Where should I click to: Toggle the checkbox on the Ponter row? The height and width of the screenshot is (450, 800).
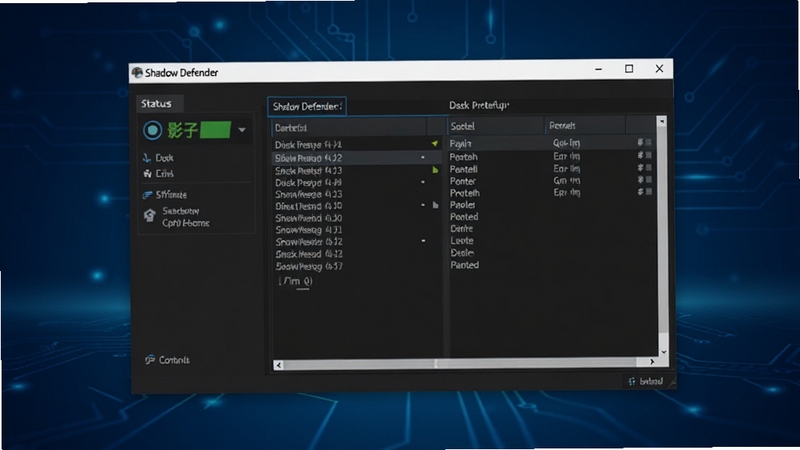click(x=648, y=180)
